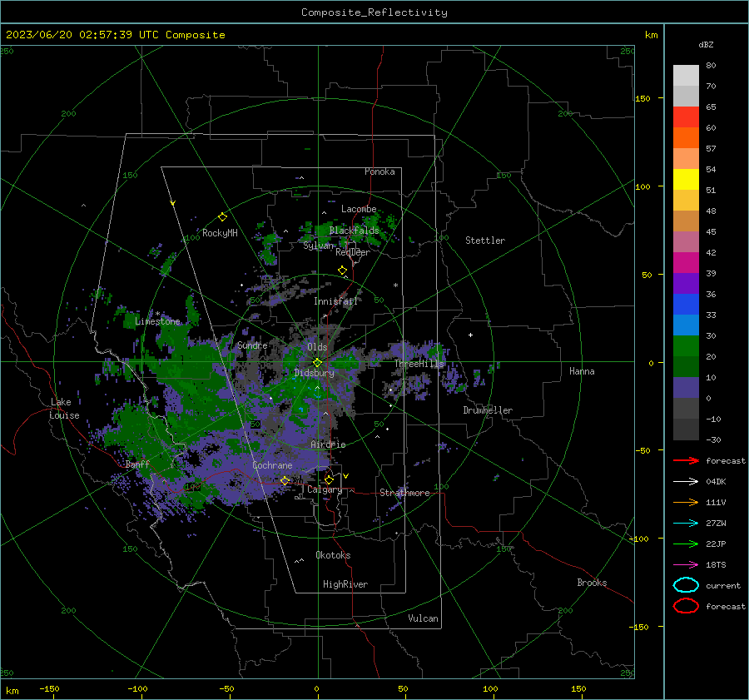The width and height of the screenshot is (749, 700).
Task: Click yellow diamond marker below Cochrane label
Action: coord(285,480)
